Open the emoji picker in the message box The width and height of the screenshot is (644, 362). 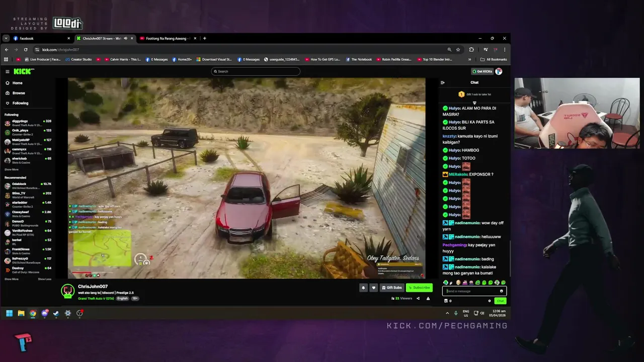point(501,291)
